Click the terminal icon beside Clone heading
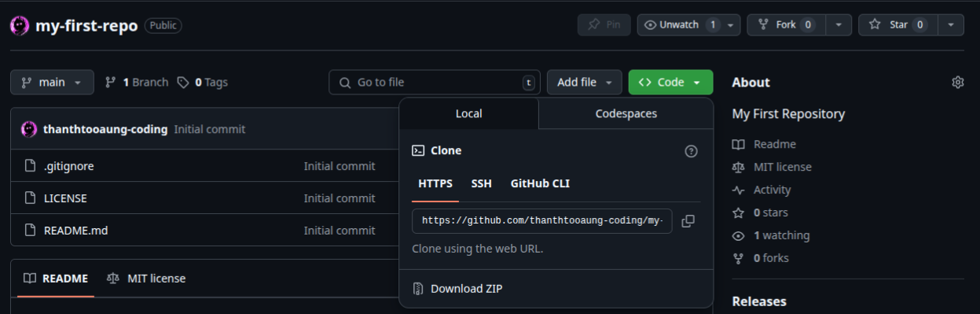980x314 pixels. coord(418,151)
